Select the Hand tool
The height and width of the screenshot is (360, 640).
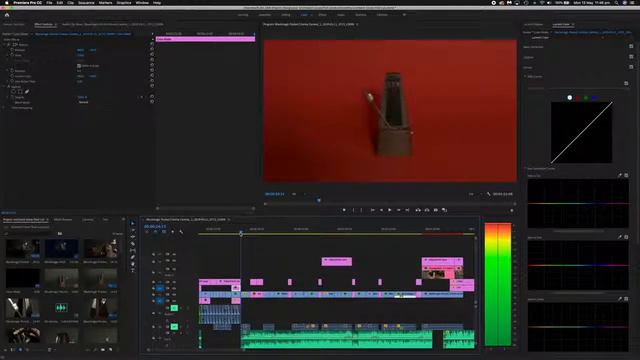[x=133, y=264]
